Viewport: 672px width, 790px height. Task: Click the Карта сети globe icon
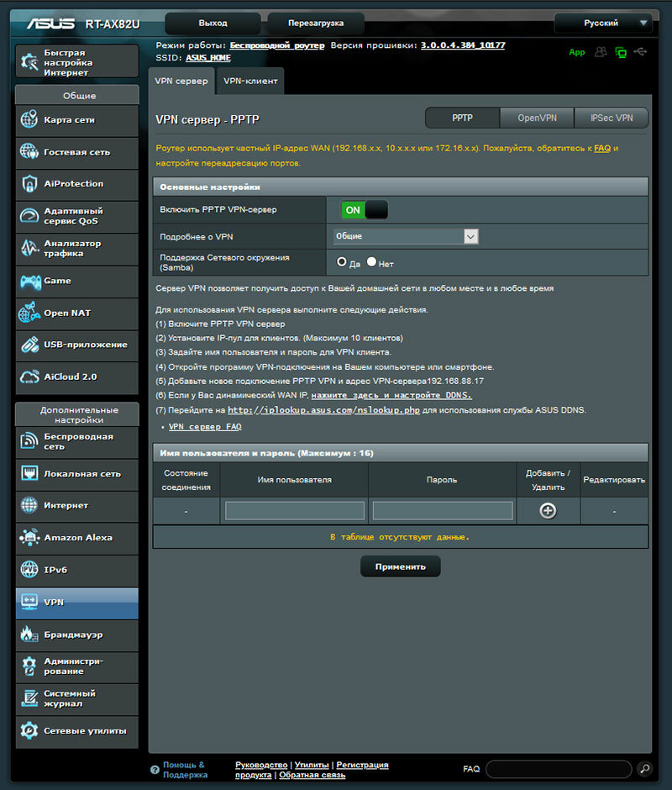[x=29, y=119]
